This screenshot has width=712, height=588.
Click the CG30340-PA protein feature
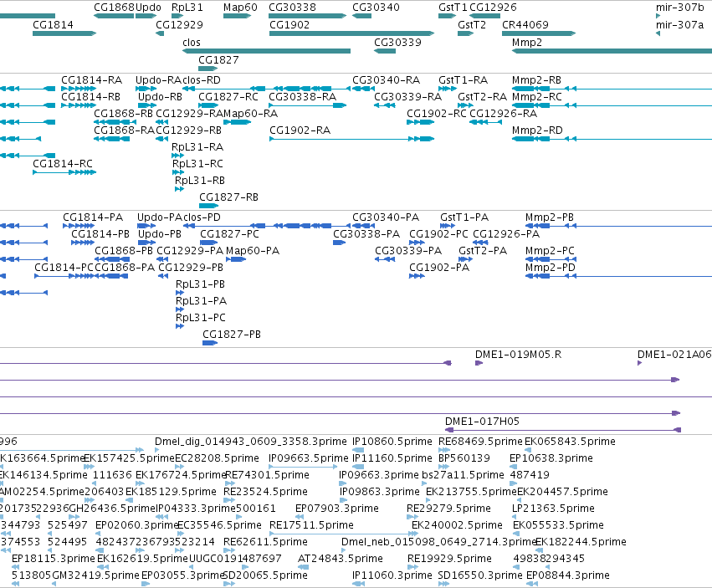[363, 226]
